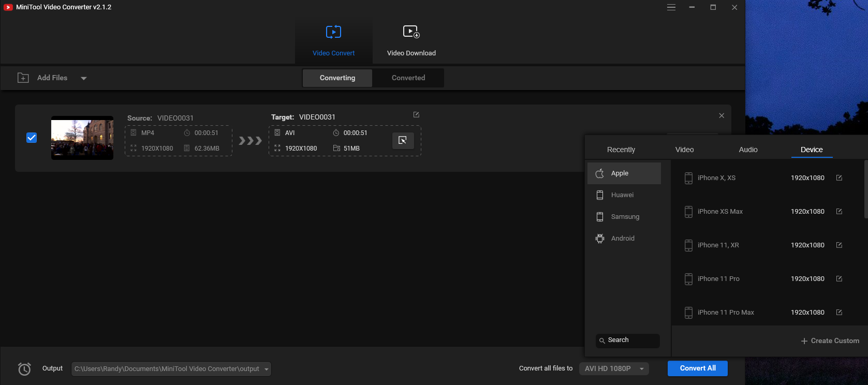Open the target format selector button
The height and width of the screenshot is (385, 868).
pyautogui.click(x=403, y=140)
